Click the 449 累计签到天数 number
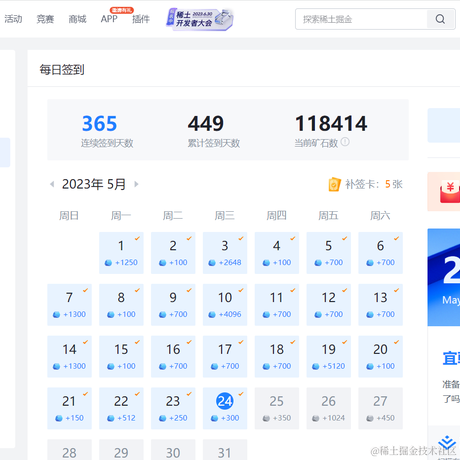The image size is (460, 460). coord(206,123)
